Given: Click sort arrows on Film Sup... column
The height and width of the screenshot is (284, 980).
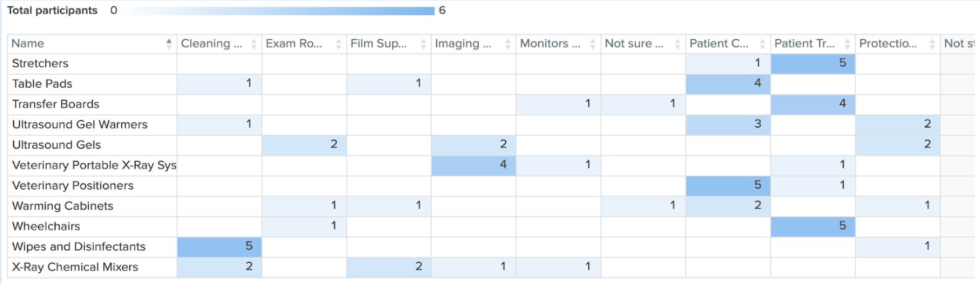Looking at the screenshot, I should pos(423,44).
